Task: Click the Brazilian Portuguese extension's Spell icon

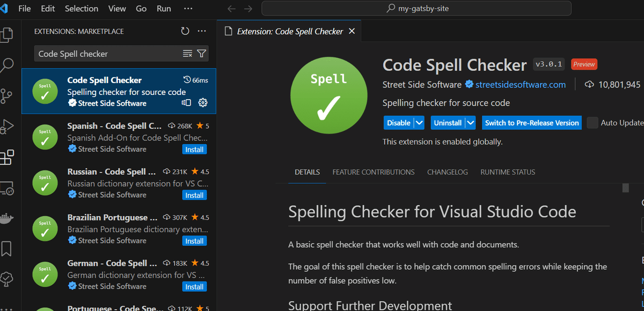Action: pos(45,229)
